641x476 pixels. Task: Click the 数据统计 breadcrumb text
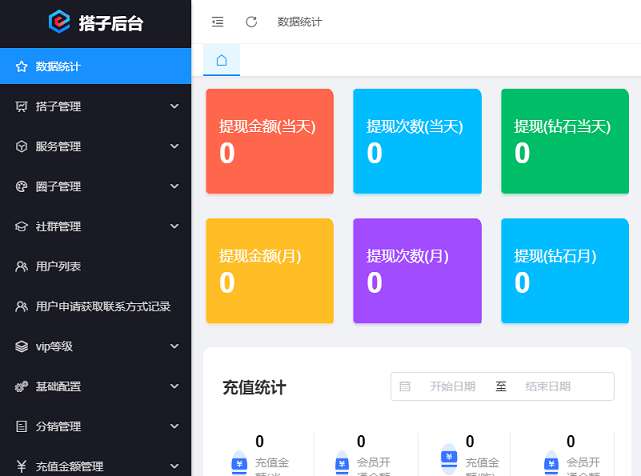[x=300, y=22]
